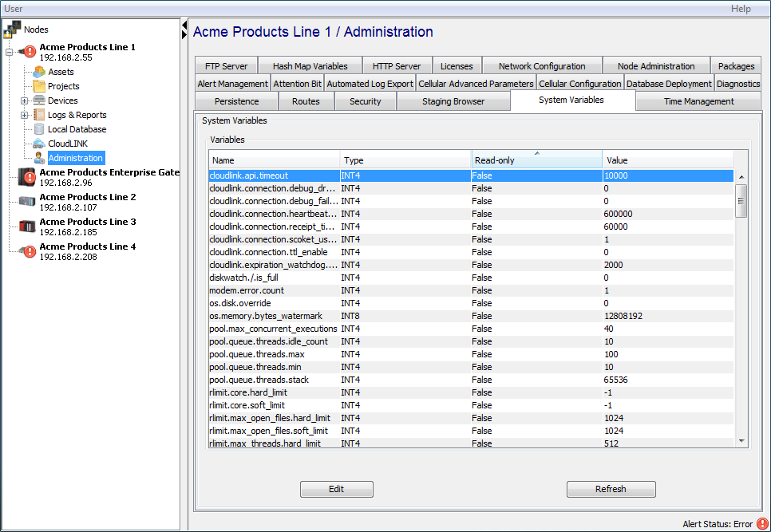
Task: Open the Automated Log Export tab
Action: 370,84
